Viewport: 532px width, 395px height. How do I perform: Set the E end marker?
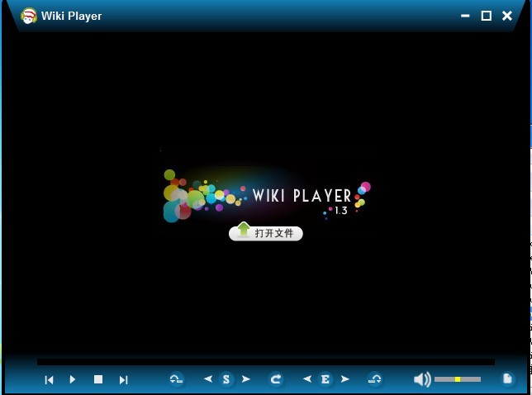tap(325, 379)
